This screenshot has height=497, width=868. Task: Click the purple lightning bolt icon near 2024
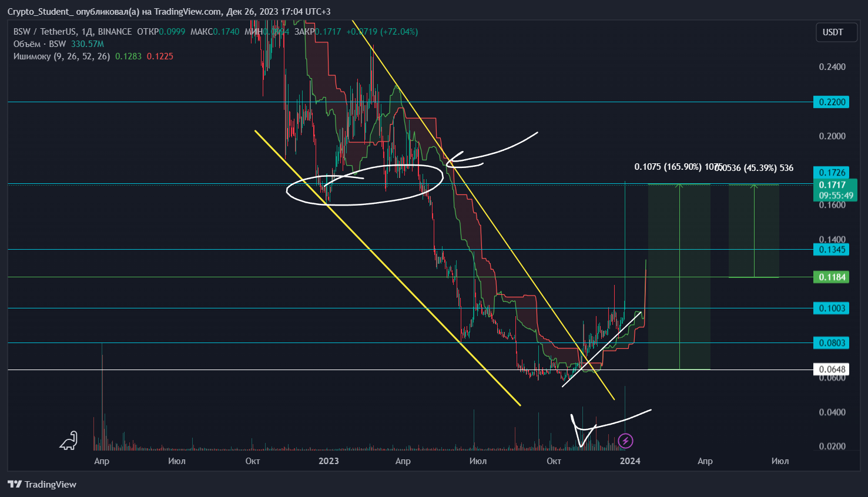pyautogui.click(x=625, y=442)
